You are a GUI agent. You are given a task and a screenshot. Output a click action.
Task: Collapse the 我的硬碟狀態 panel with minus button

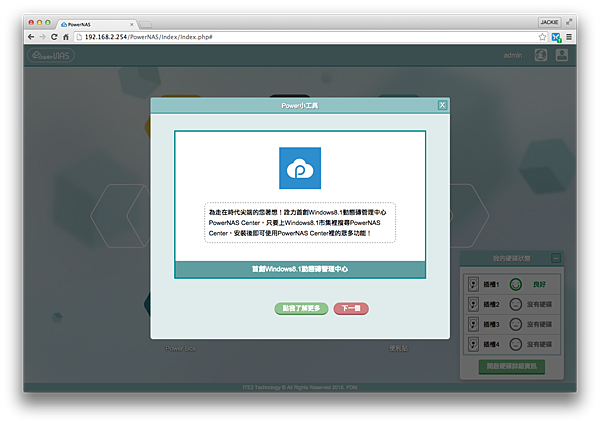point(556,258)
